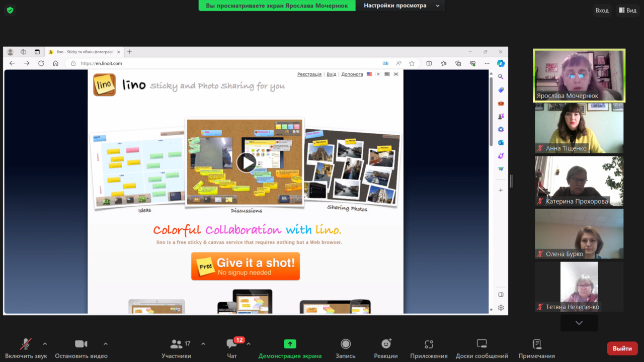Leave the meeting with Выйти
Screen dimensions: 644x362
click(x=622, y=348)
